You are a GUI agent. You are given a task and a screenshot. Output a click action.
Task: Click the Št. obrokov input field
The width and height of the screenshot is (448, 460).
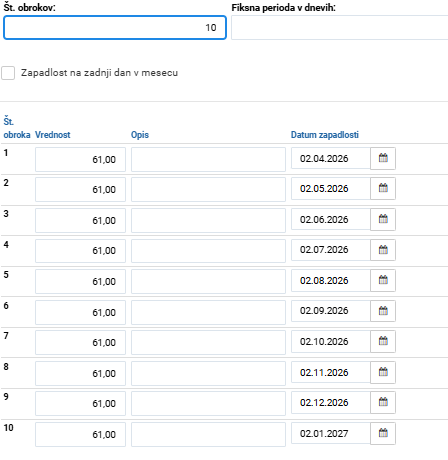pyautogui.click(x=115, y=27)
